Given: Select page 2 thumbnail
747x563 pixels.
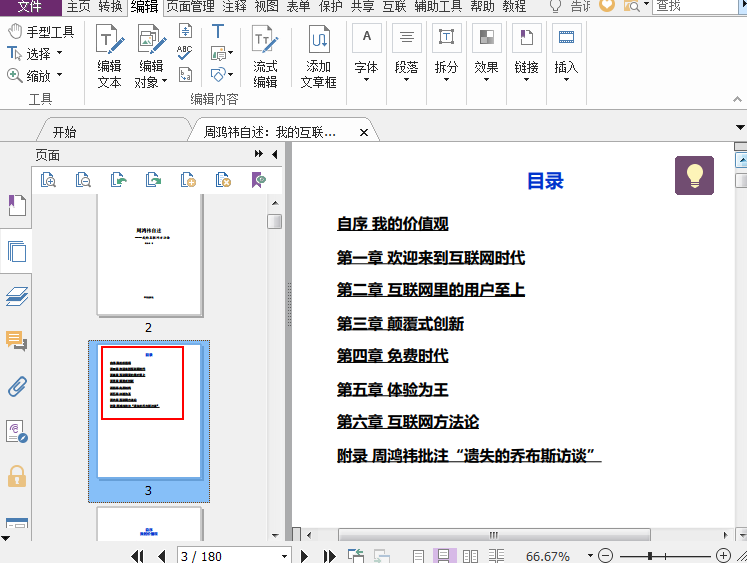Looking at the screenshot, I should [150, 255].
